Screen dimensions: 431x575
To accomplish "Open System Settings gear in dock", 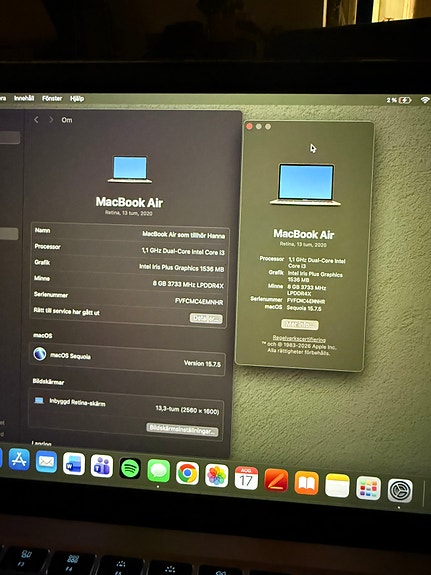I will point(400,490).
